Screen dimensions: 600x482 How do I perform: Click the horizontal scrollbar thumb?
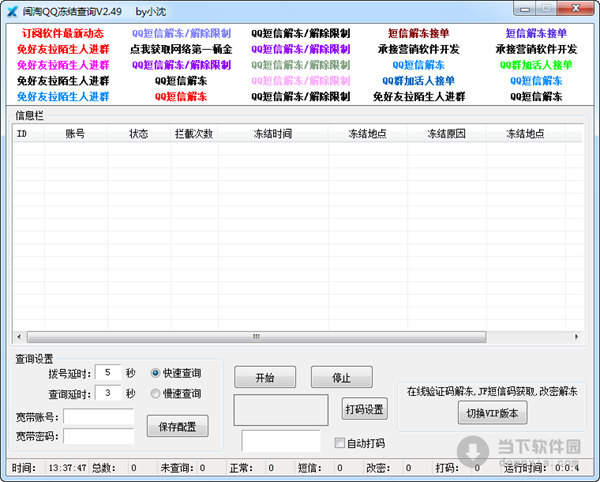(256, 337)
